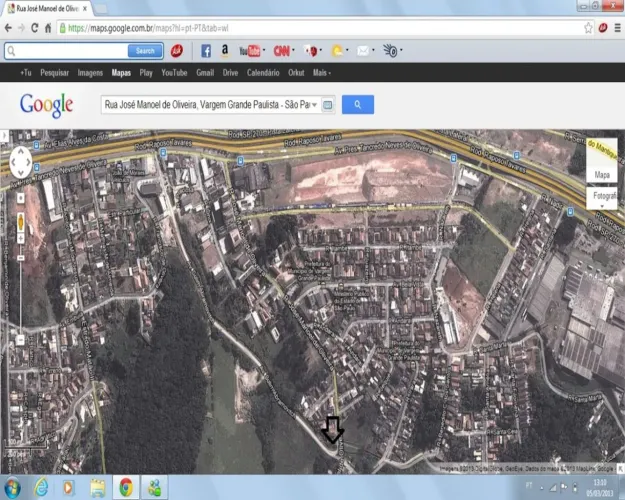Viewport: 625px width, 500px height.
Task: Click the playing cards games toolbar icon
Action: click(x=311, y=51)
